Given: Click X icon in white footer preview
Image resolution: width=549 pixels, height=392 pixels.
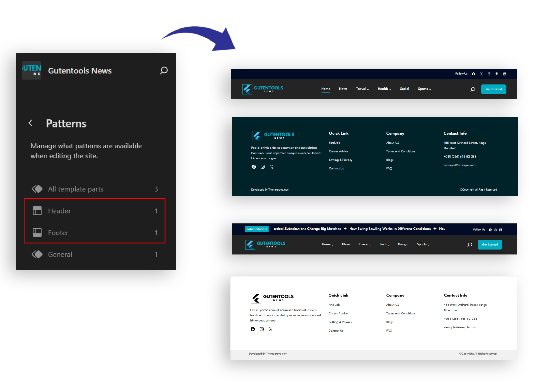Looking at the screenshot, I should click(x=271, y=329).
